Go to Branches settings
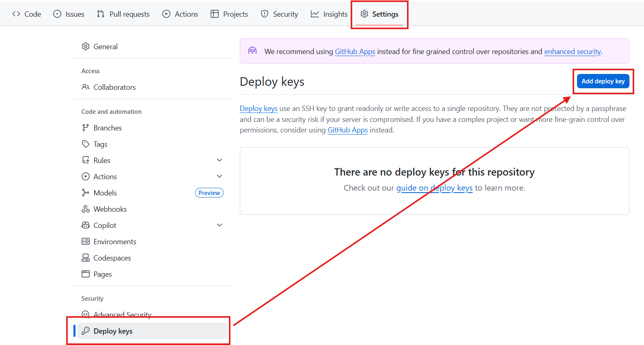The image size is (644, 345). pyautogui.click(x=153, y=128)
